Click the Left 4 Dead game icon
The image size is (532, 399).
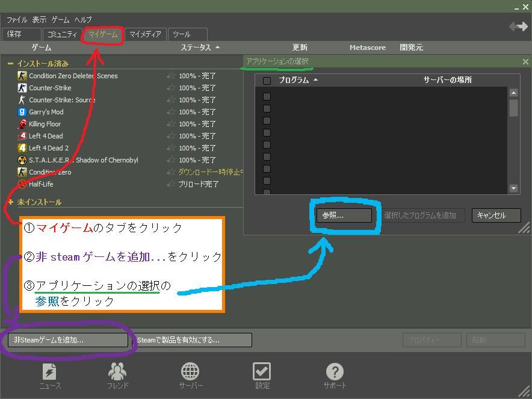point(22,136)
